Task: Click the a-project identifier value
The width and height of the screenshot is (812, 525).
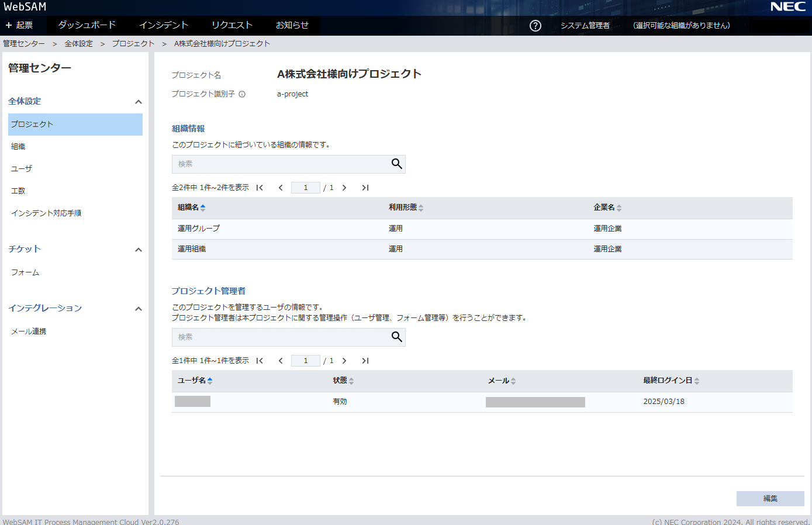Action: (x=292, y=94)
